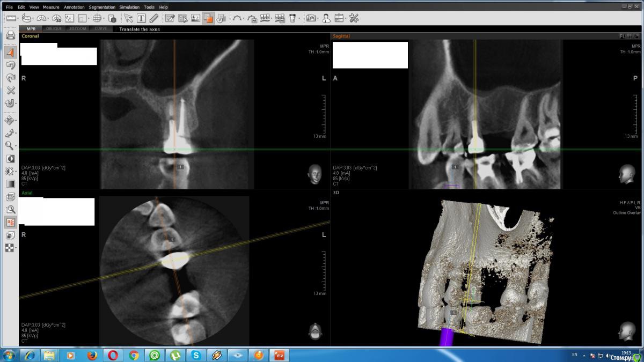Open the camera capture tool
644x362 pixels.
coord(311,18)
